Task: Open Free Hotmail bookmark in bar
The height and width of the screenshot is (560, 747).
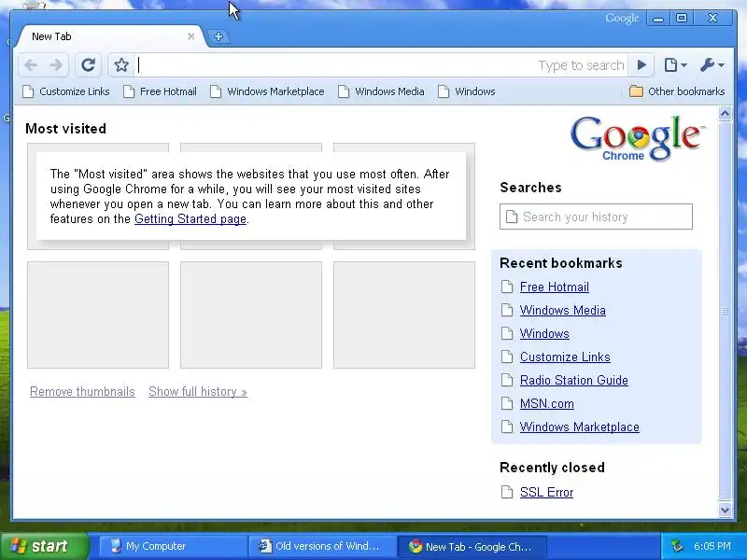Action: [160, 91]
